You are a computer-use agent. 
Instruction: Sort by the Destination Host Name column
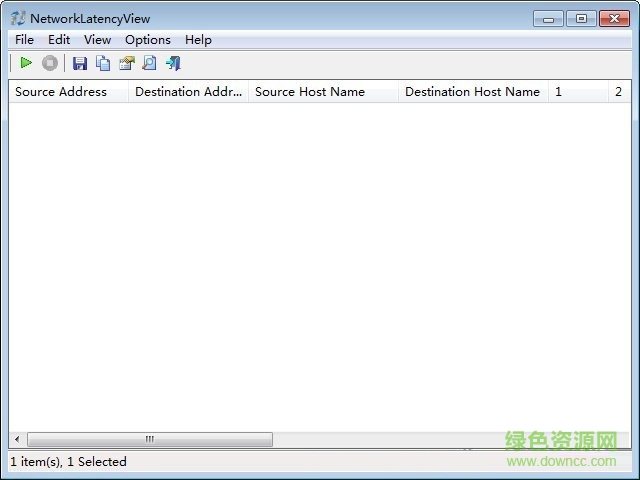[473, 91]
